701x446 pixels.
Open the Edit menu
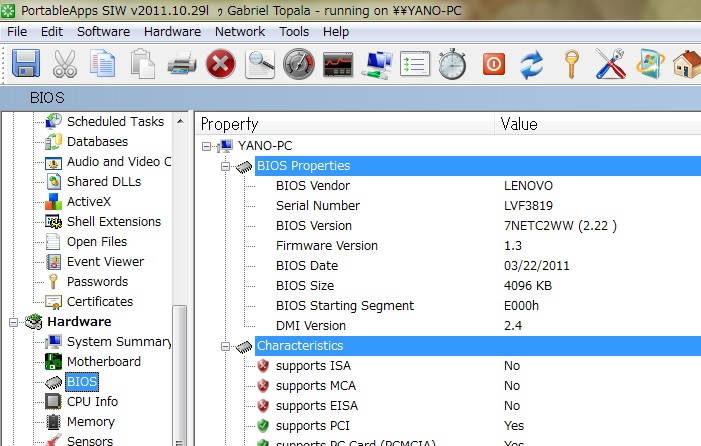pos(52,32)
